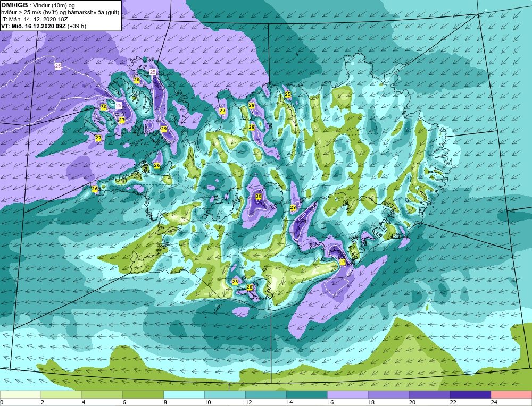Click the "18" tick label on legend
This screenshot has width=532, height=406.
click(x=371, y=402)
